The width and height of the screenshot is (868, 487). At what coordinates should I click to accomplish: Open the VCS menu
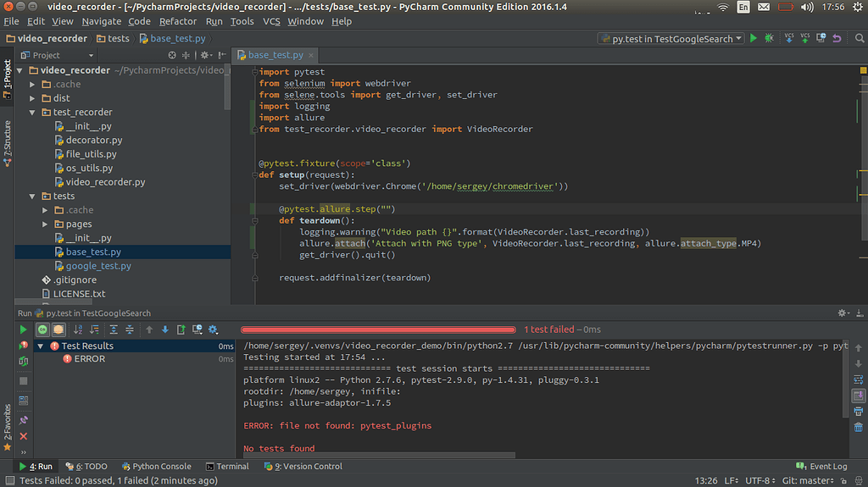point(271,21)
